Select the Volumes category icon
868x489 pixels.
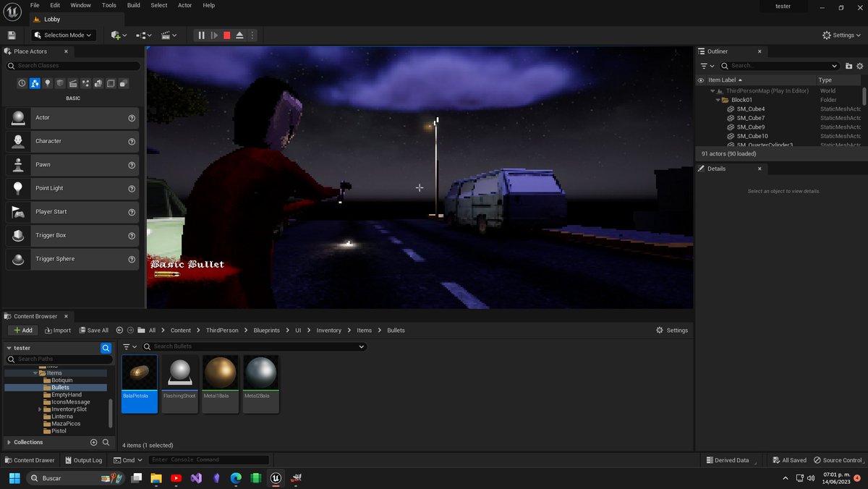[x=111, y=83]
